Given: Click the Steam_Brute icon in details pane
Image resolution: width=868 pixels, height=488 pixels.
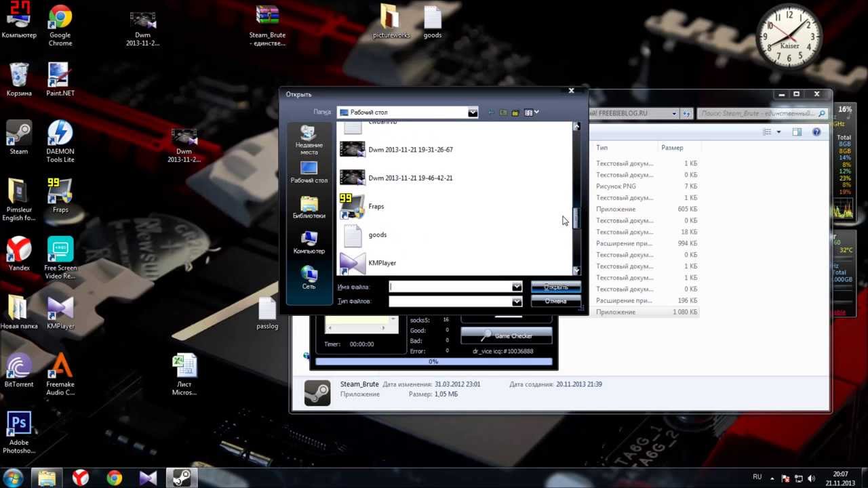Looking at the screenshot, I should 317,392.
